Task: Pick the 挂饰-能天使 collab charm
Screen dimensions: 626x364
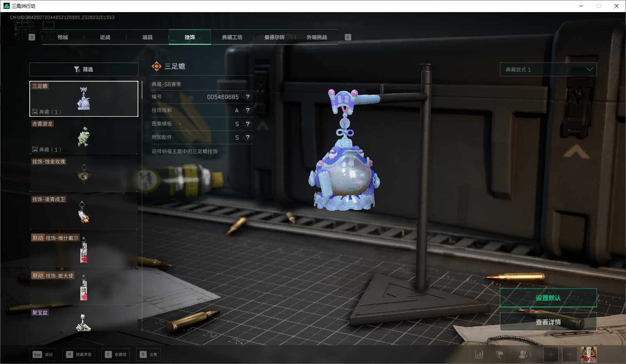Action: [x=84, y=288]
